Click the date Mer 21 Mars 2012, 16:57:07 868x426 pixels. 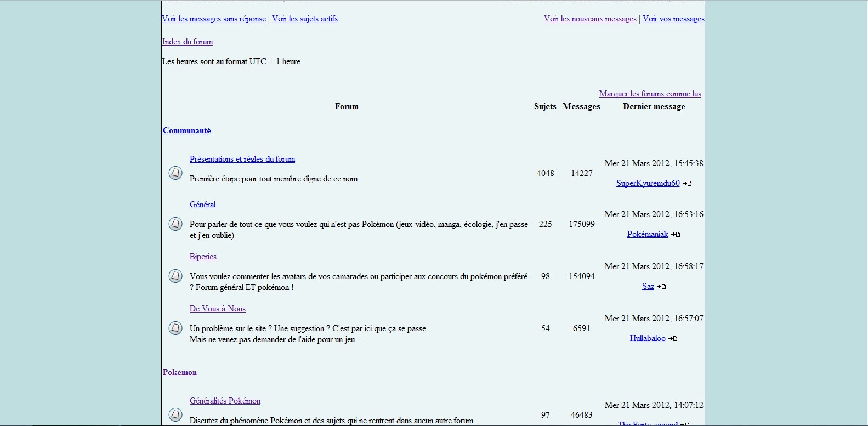654,319
